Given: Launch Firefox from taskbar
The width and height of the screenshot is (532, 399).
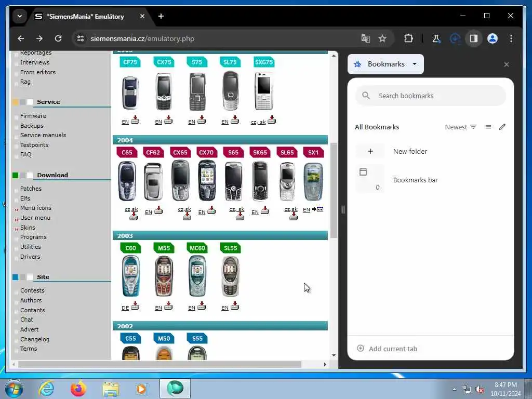Looking at the screenshot, I should (78, 389).
